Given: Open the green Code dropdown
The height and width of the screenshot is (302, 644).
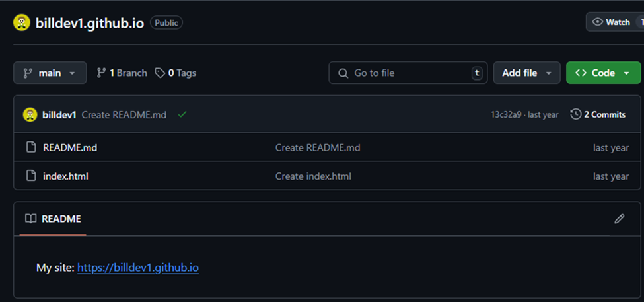Looking at the screenshot, I should [603, 73].
